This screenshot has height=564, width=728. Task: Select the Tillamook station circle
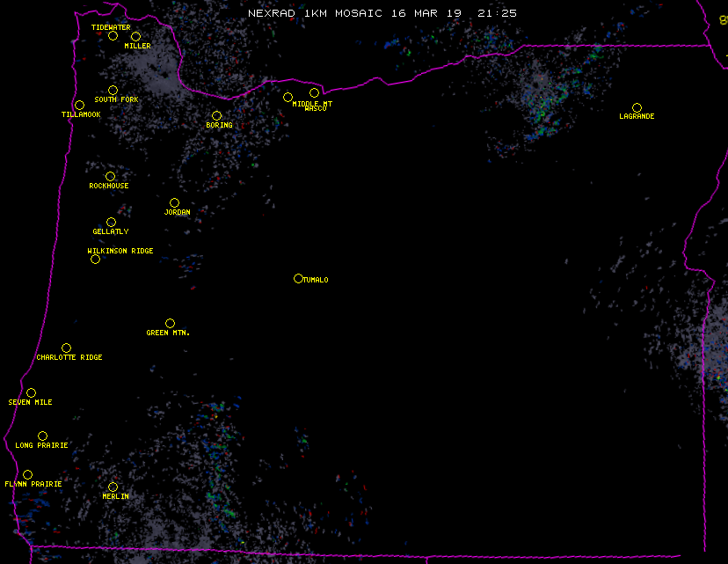(79, 106)
